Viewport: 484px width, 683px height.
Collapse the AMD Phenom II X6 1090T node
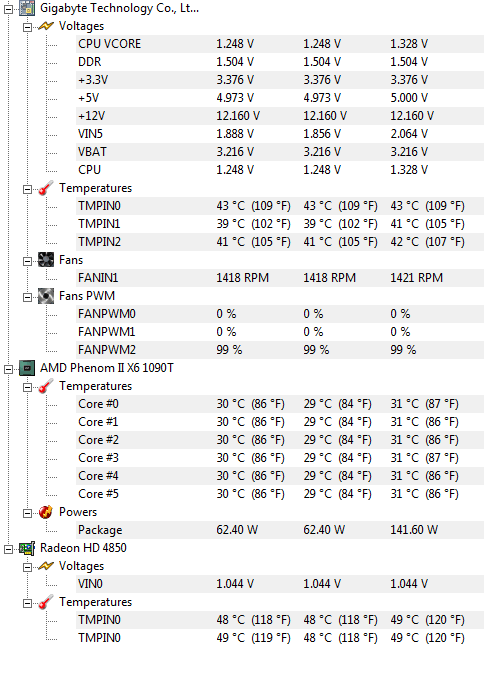tap(8, 369)
